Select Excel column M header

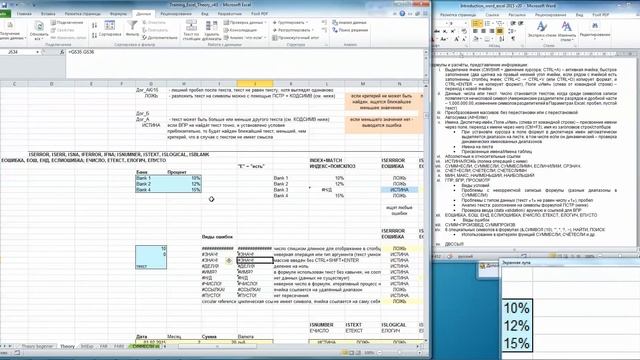point(362,84)
